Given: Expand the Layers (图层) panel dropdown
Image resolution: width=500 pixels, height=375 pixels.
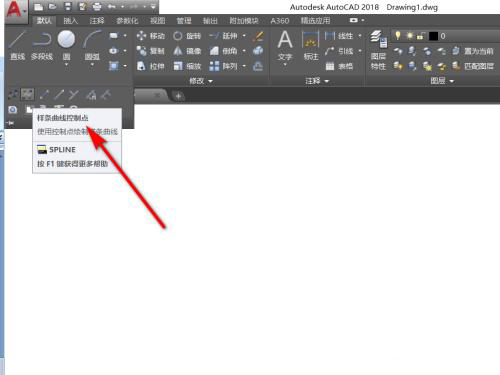Looking at the screenshot, I should click(x=442, y=81).
